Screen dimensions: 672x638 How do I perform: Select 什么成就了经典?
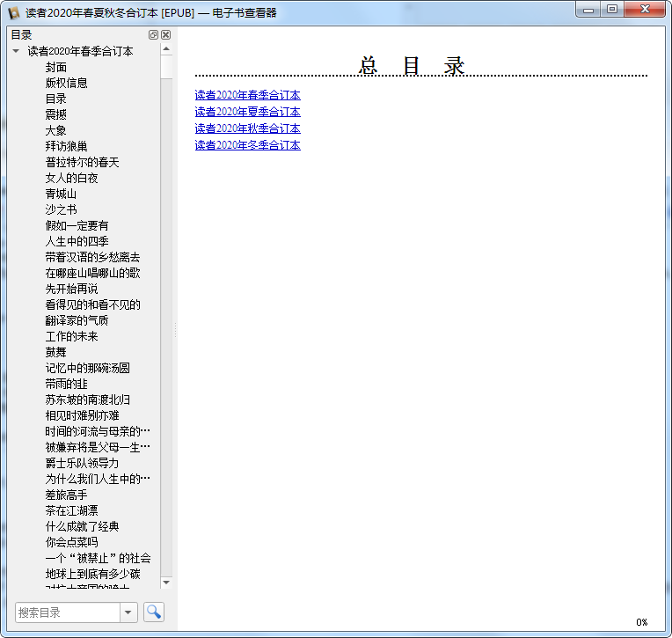[x=83, y=526]
